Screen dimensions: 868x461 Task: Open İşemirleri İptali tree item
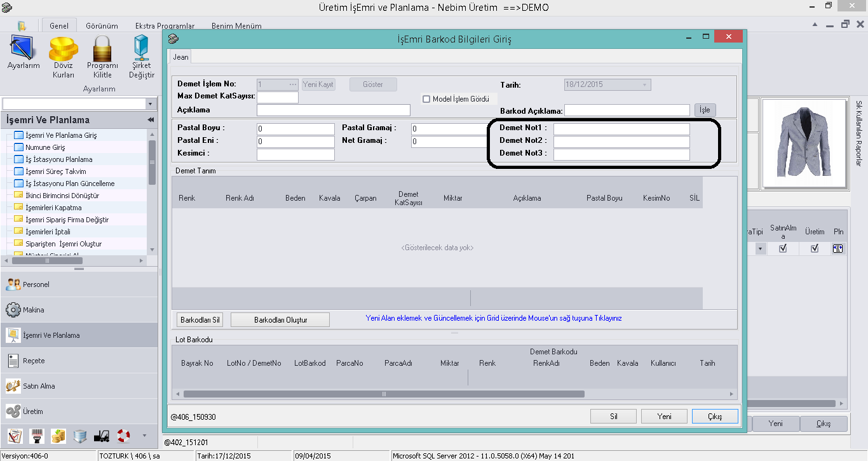point(48,232)
